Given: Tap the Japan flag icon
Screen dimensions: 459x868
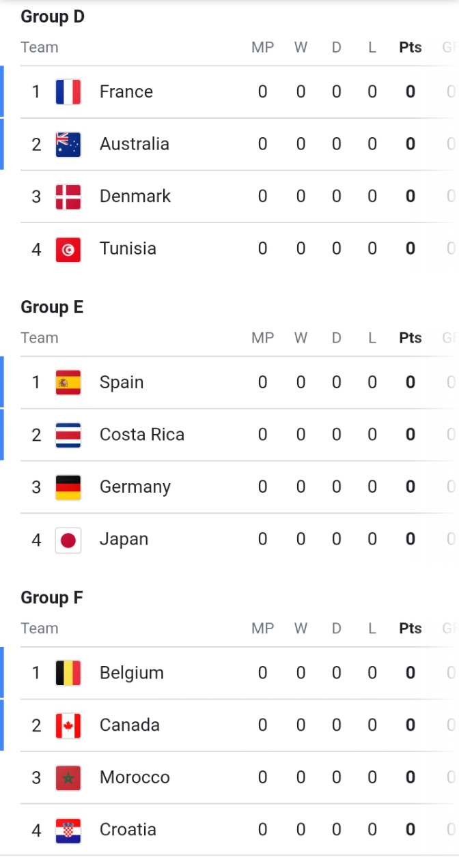Looking at the screenshot, I should point(68,540).
